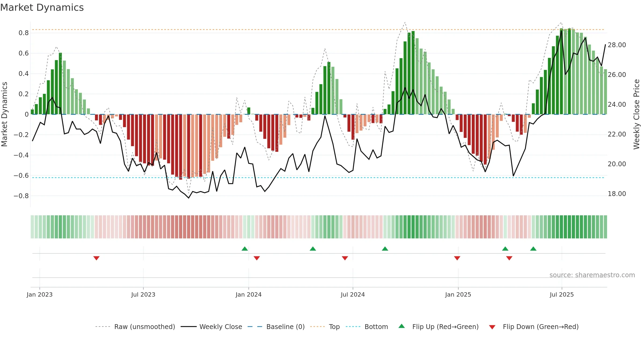Click the tallest dark green bar in May 2024
The width and height of the screenshot is (644, 362).
tap(329, 88)
